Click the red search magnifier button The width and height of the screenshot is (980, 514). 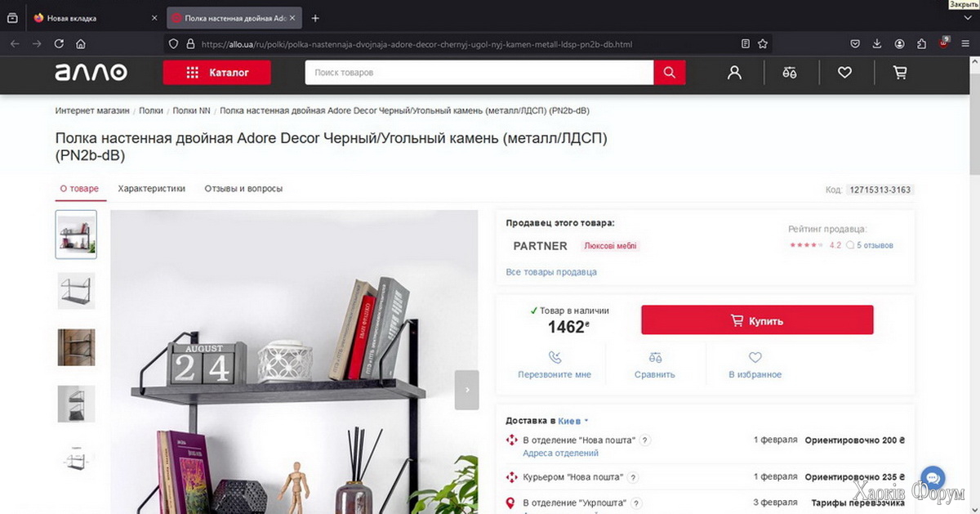point(670,73)
